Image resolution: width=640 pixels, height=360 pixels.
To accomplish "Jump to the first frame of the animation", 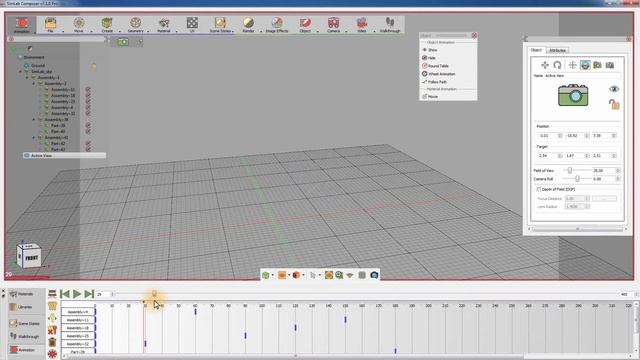I will [64, 294].
